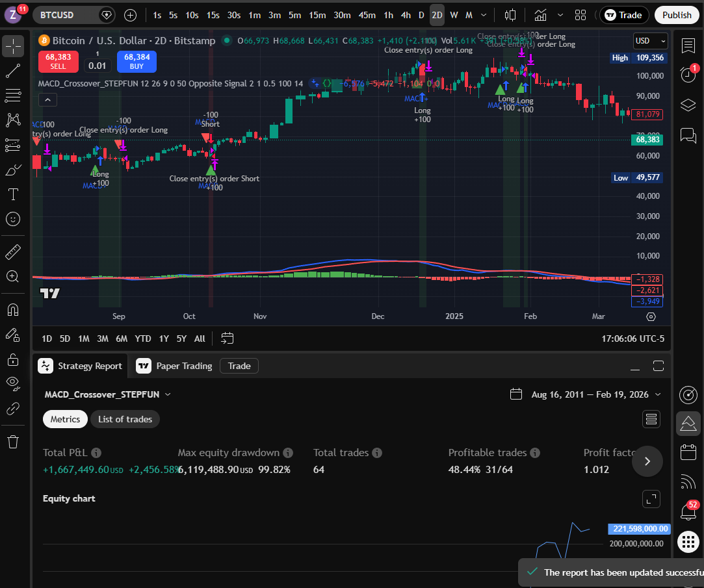Image resolution: width=704 pixels, height=588 pixels.
Task: Open the Alerts panel with the clock icon
Action: 688,75
